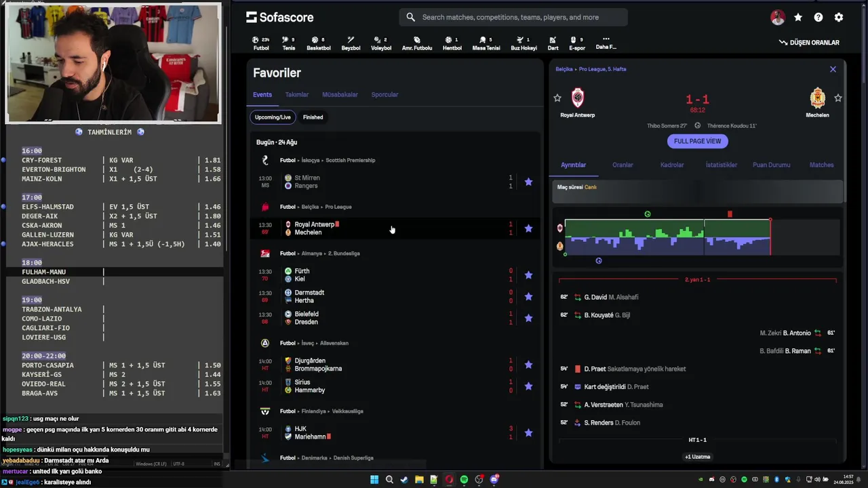868x488 pixels.
Task: Open the Basketbol sport category
Action: click(318, 43)
